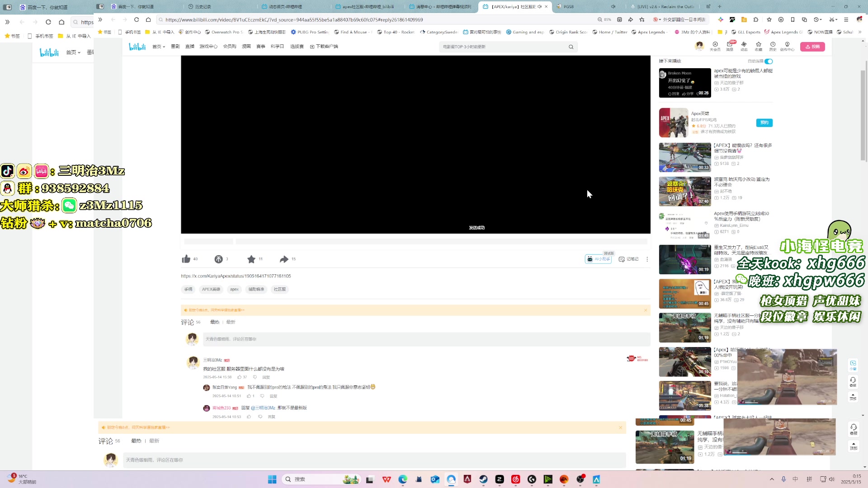Click the 下载客户端 download client link

[324, 47]
